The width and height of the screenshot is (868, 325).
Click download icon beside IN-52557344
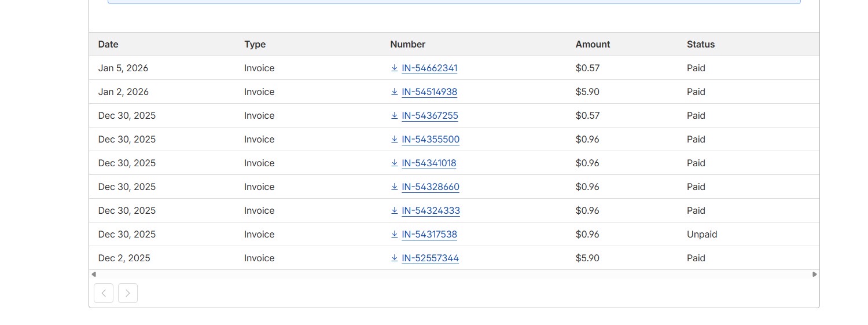[395, 258]
